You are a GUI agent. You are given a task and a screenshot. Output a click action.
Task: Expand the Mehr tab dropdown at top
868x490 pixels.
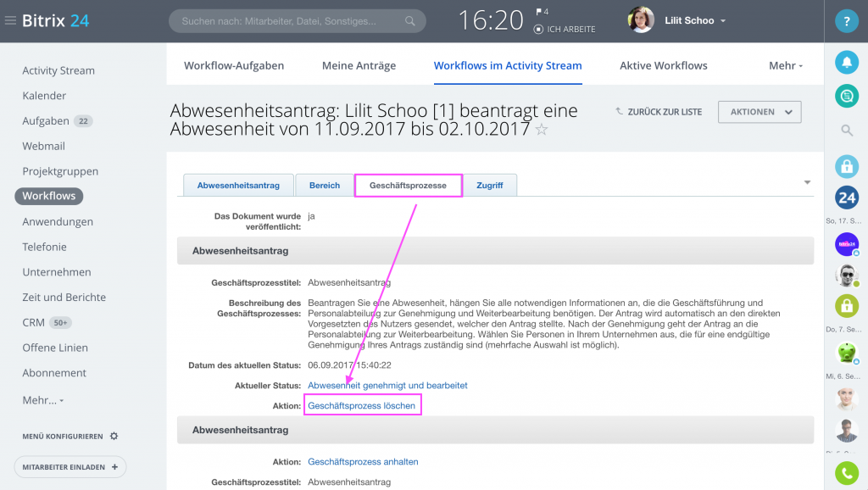786,66
